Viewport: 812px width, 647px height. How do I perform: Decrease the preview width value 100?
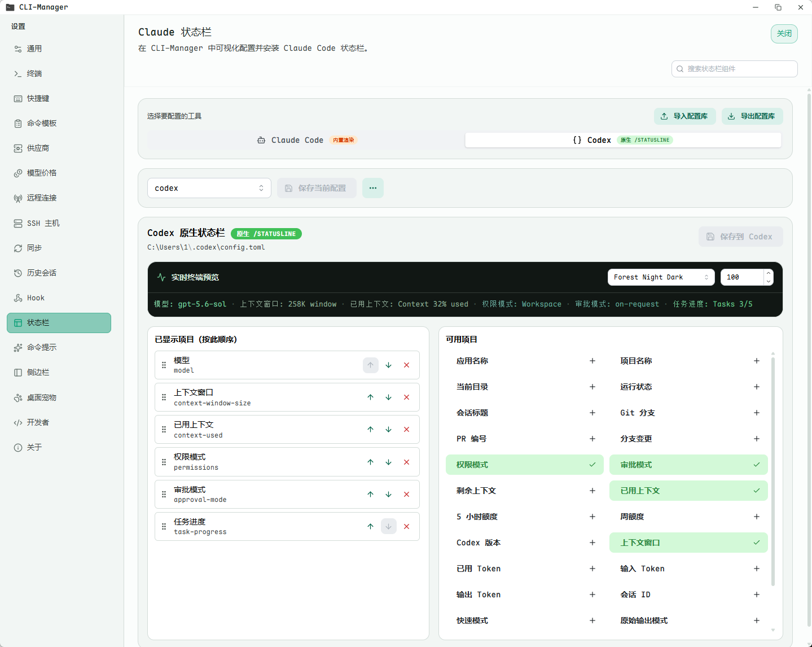pyautogui.click(x=769, y=281)
